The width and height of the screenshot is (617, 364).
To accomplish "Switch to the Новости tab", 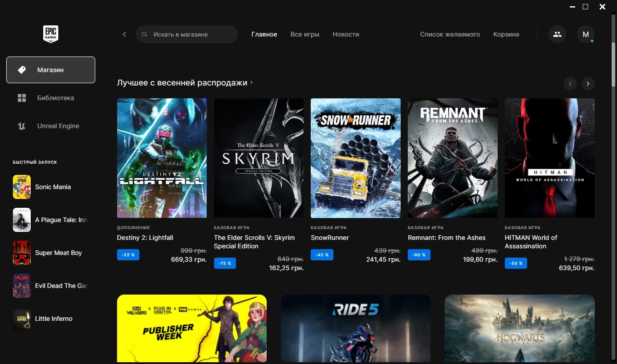I will click(346, 34).
